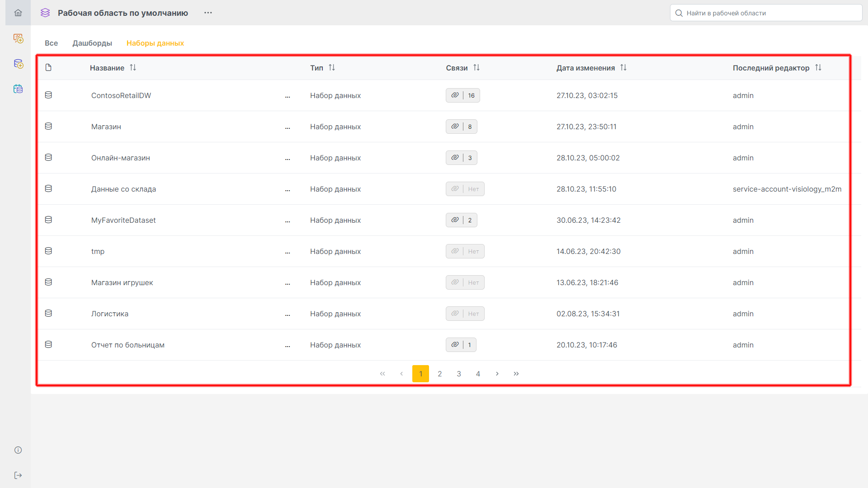Sort table by Название column
The image size is (868, 488).
tap(133, 68)
